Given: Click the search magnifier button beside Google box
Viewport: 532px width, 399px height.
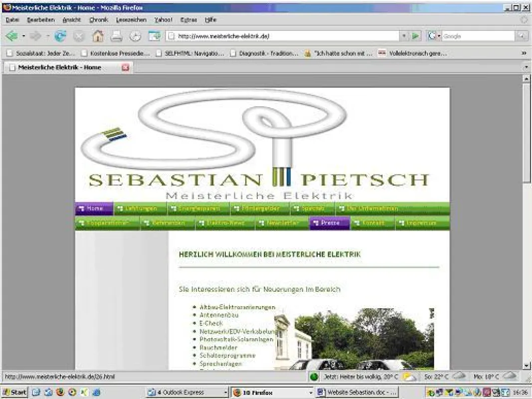Looking at the screenshot, I should point(522,36).
